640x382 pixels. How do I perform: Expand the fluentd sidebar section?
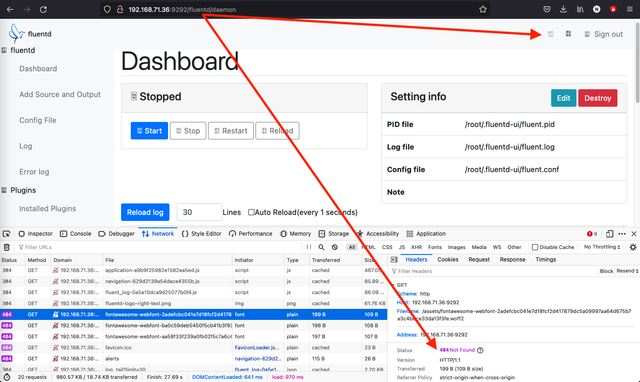tap(18, 50)
